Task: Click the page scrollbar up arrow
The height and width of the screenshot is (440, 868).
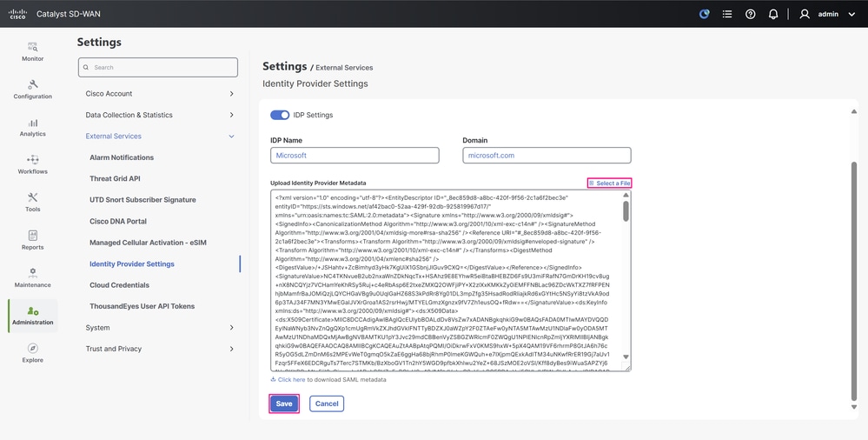Action: [853, 111]
